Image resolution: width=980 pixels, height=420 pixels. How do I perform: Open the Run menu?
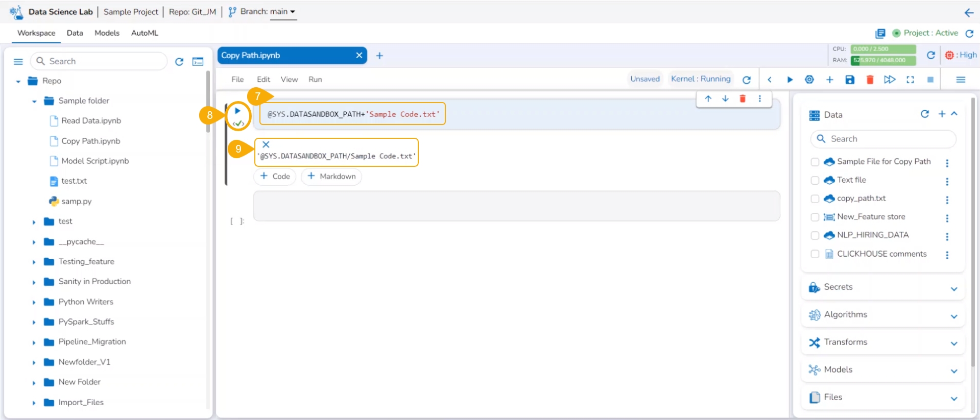click(315, 80)
